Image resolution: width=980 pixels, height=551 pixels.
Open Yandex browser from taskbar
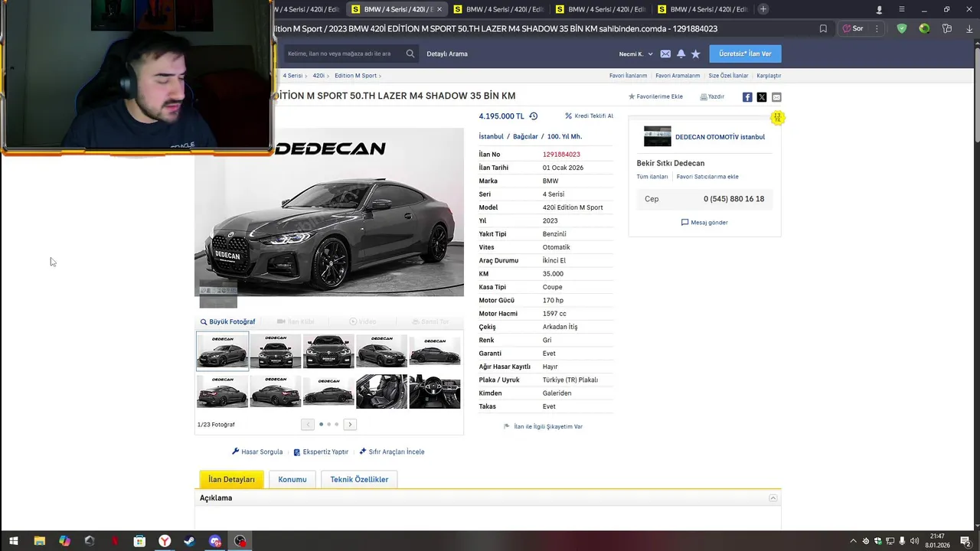point(165,541)
